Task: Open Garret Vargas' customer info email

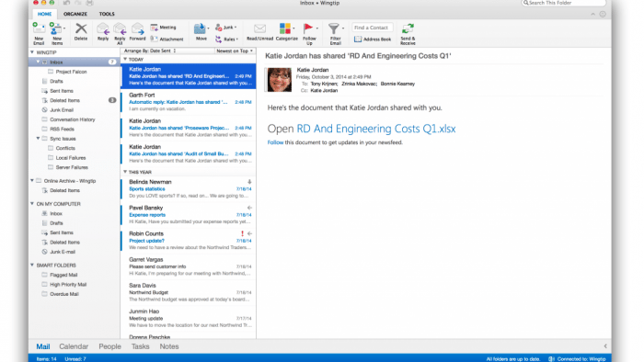Action: coord(189,266)
